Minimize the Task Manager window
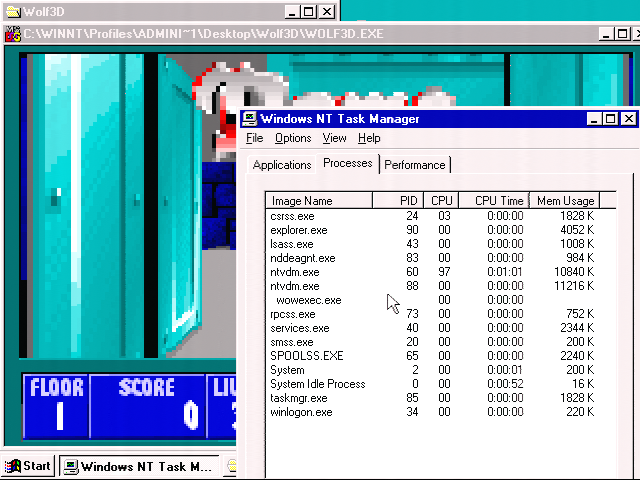Viewport: 640px width, 480px height. pos(594,119)
